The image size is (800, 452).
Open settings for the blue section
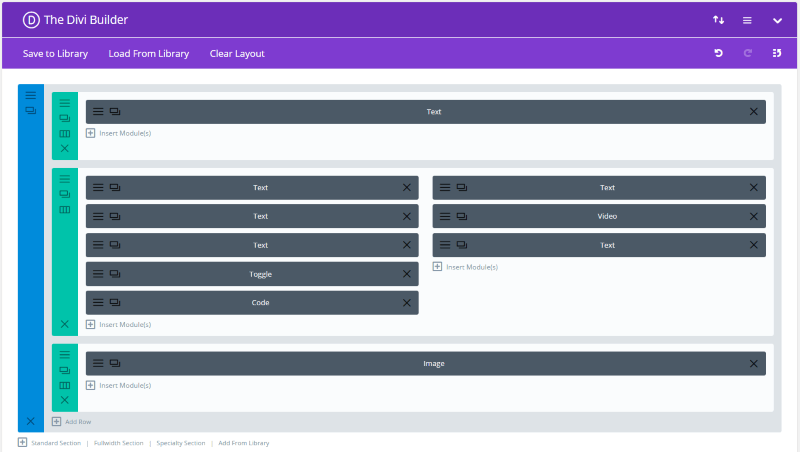pyautogui.click(x=30, y=95)
